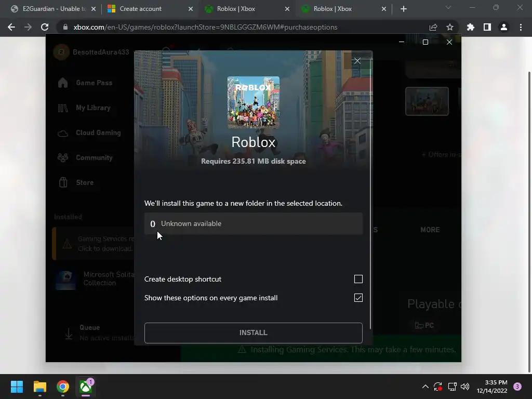The image size is (532, 399).
Task: Click the volume icon in system tray
Action: [465, 387]
